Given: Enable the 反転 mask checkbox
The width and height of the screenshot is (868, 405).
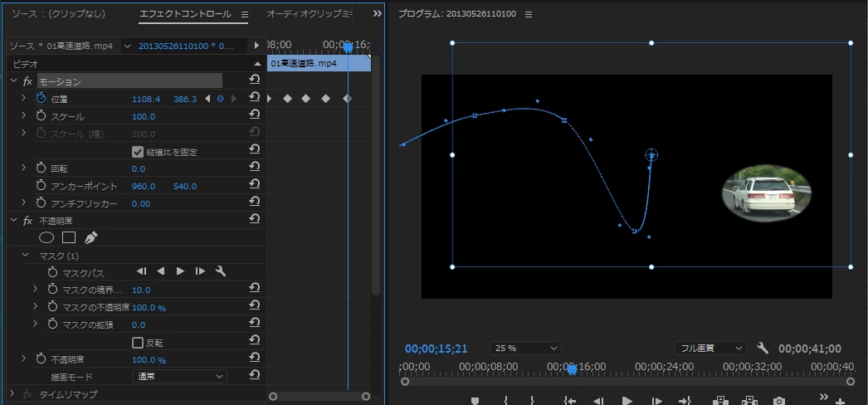Looking at the screenshot, I should 138,343.
